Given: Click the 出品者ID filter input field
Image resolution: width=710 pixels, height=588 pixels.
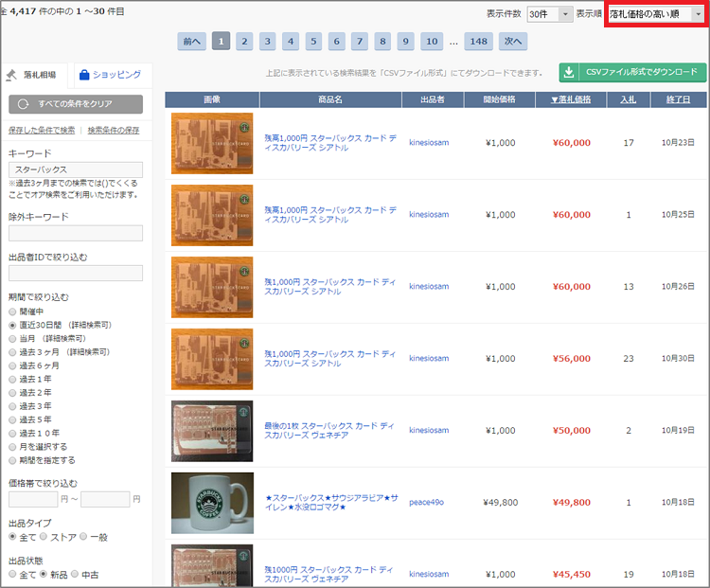Looking at the screenshot, I should pyautogui.click(x=76, y=273).
